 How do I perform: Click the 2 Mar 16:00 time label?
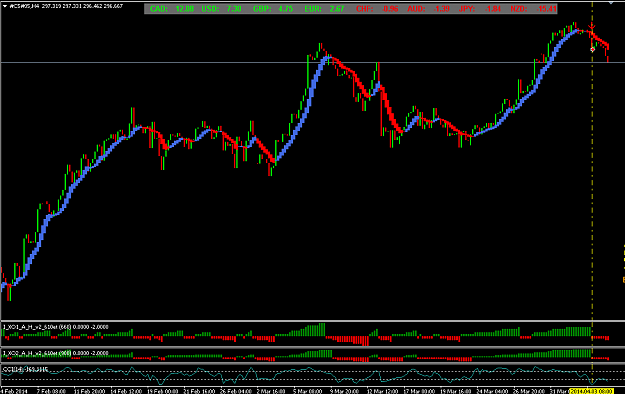click(x=271, y=391)
